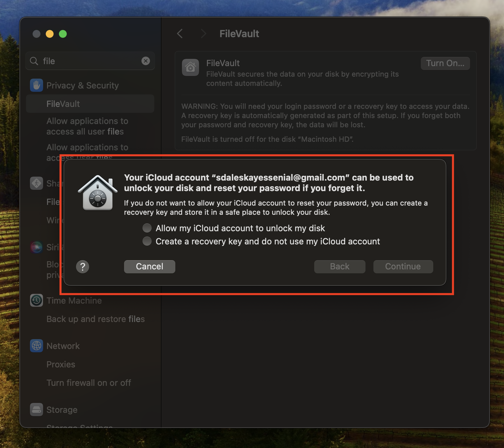This screenshot has width=504, height=448.
Task: Click the Cancel button in dialog
Action: [150, 266]
